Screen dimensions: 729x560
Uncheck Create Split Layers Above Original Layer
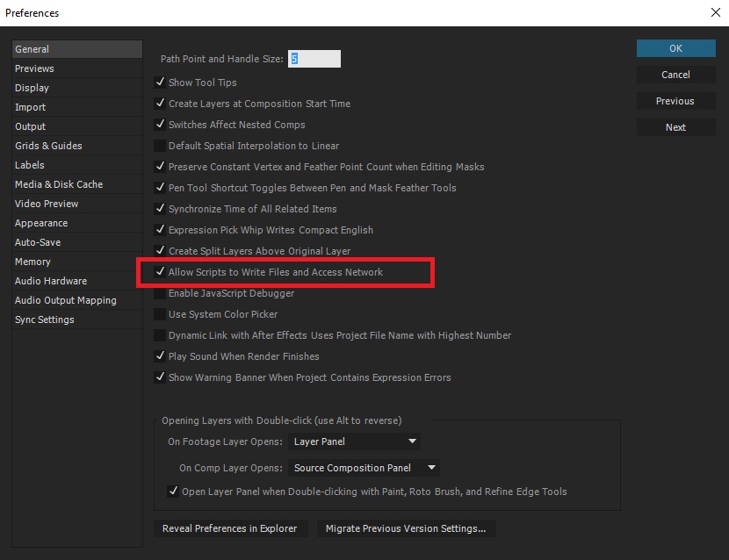click(160, 250)
